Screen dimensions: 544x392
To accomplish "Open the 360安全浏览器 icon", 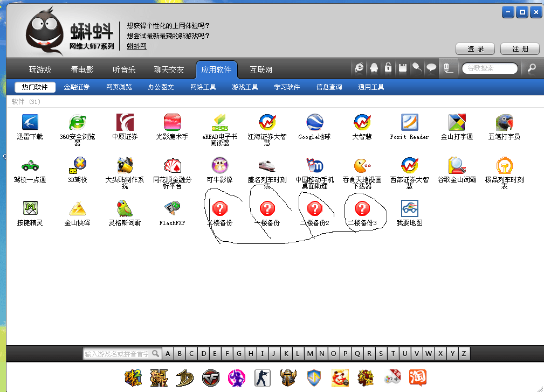I will [78, 123].
